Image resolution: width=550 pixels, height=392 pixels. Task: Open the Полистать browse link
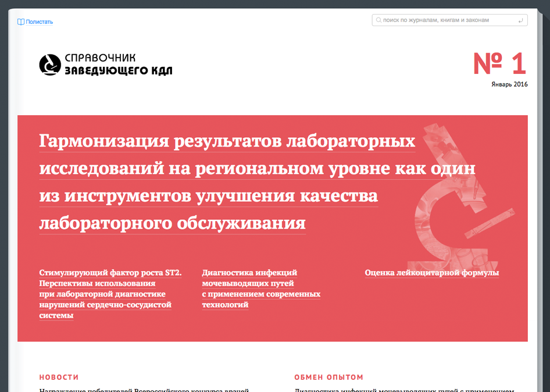tap(39, 22)
